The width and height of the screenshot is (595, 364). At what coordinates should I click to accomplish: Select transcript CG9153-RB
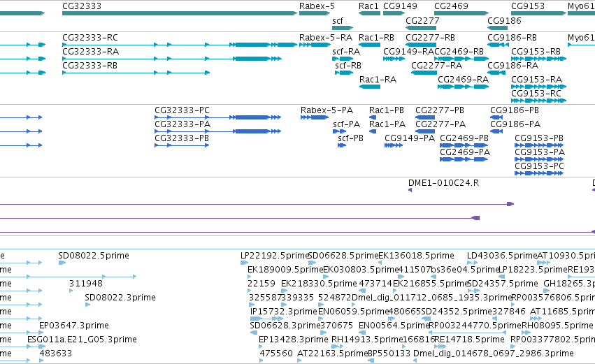(536, 51)
